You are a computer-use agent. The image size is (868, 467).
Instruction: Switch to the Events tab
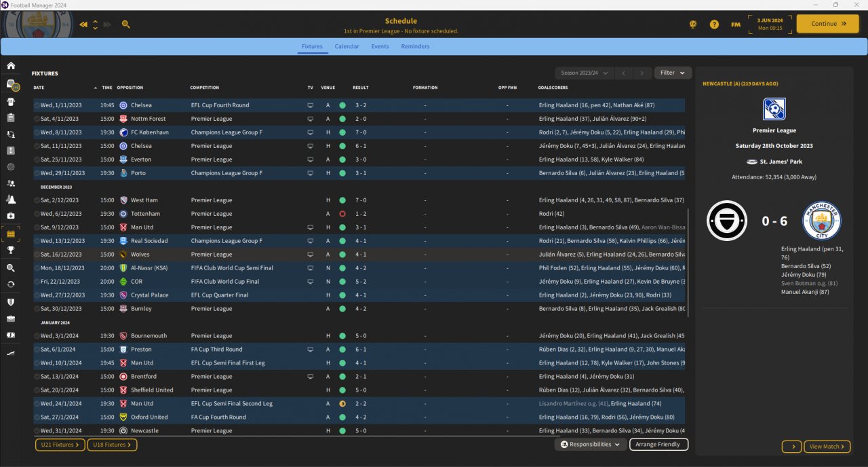(x=380, y=46)
